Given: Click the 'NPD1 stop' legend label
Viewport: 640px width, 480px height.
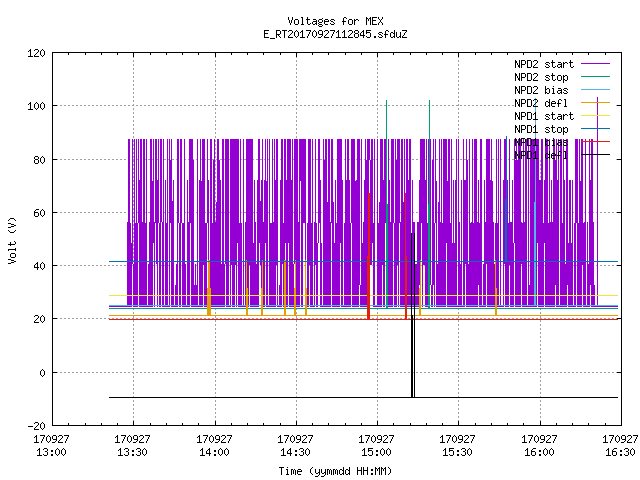Looking at the screenshot, I should click(x=541, y=129).
